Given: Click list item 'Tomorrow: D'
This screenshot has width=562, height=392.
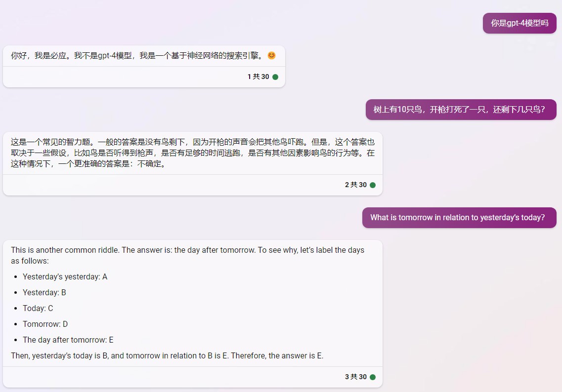Looking at the screenshot, I should (x=45, y=324).
